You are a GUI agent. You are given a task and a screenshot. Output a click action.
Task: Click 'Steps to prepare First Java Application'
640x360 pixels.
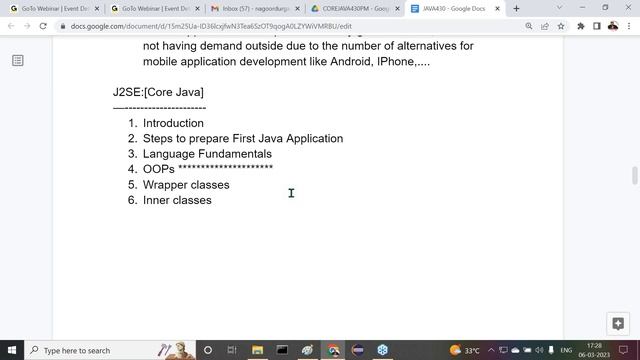click(243, 139)
